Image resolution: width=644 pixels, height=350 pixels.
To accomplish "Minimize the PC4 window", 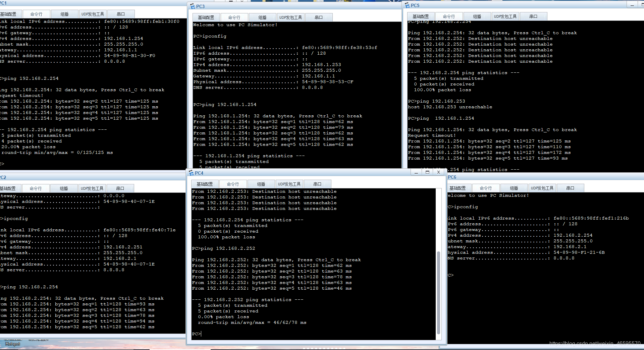I will [x=416, y=172].
